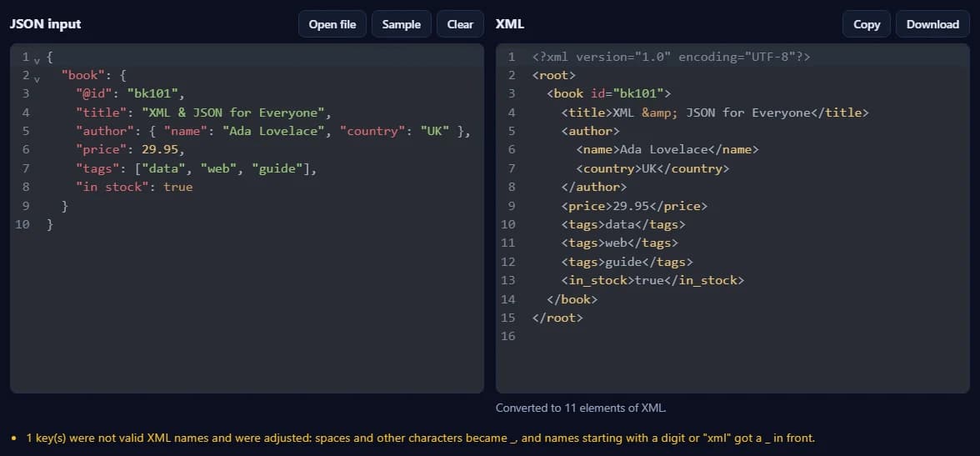Click the invalid XML names warning message
The image size is (980, 456).
point(421,438)
